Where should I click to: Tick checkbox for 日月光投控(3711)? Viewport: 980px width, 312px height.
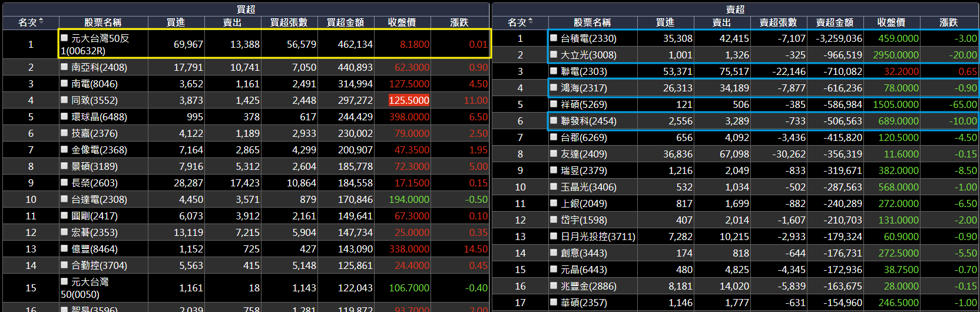tap(554, 236)
